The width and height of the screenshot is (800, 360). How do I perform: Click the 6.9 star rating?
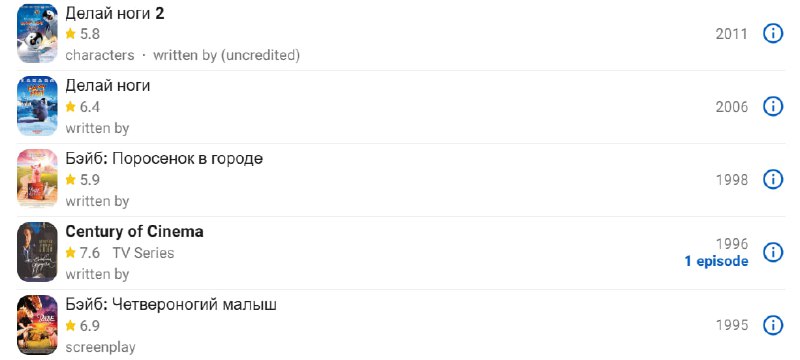click(83, 326)
